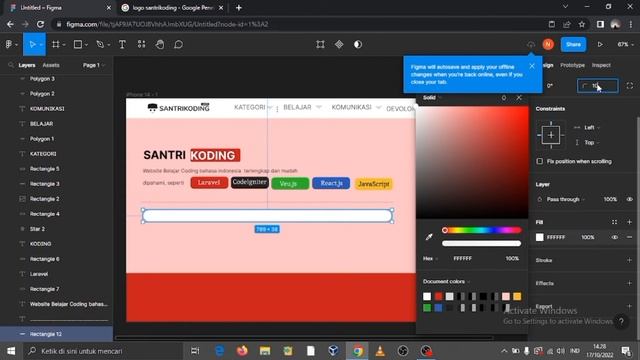
Task: Pick the green document color swatch
Action: coord(427,308)
